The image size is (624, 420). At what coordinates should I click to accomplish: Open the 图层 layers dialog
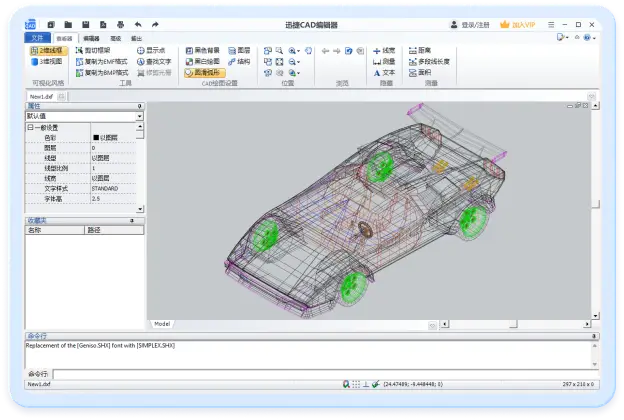[x=239, y=51]
